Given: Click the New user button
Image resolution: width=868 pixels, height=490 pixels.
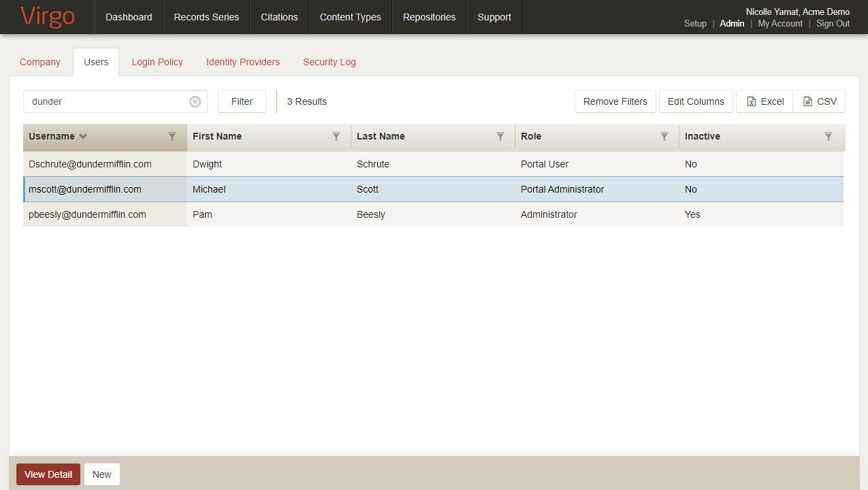Looking at the screenshot, I should [102, 474].
